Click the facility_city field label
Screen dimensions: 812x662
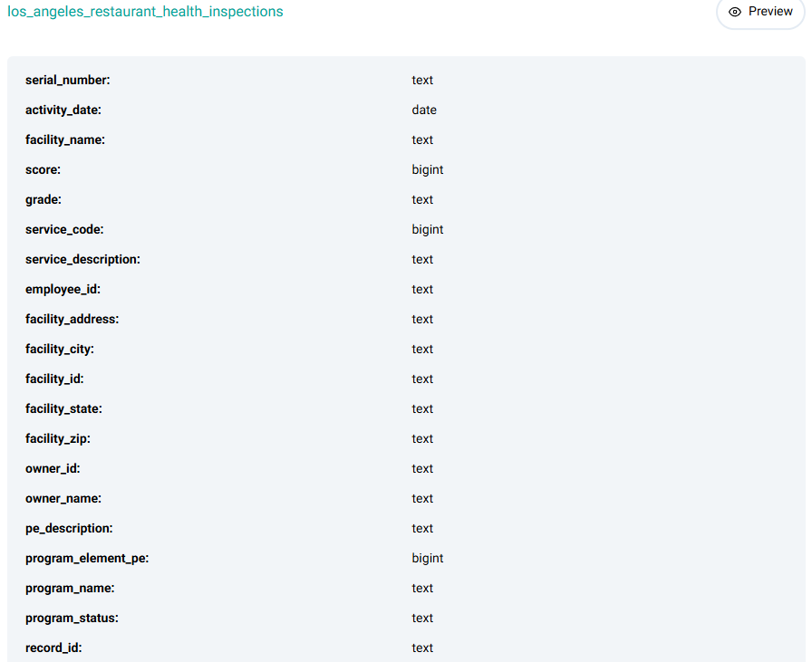[x=60, y=350]
